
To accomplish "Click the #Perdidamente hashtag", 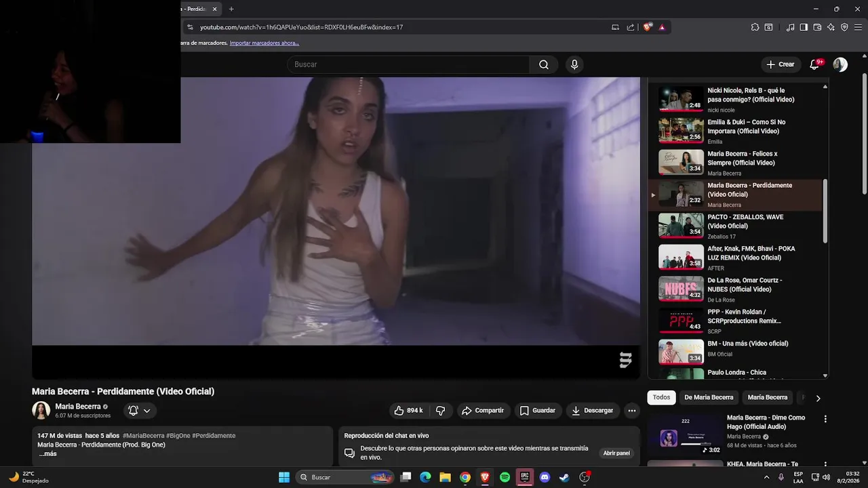I will (214, 436).
